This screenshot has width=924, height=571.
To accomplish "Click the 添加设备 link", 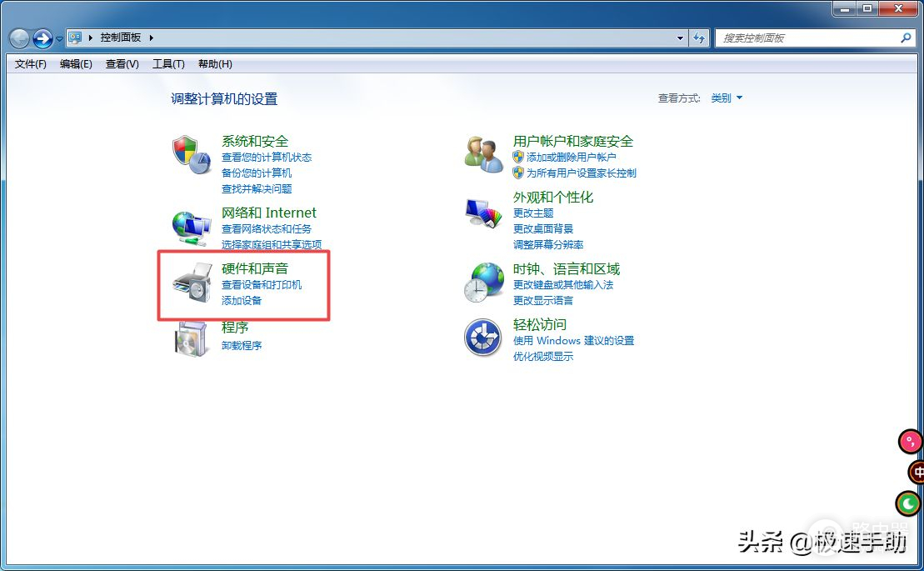I will pos(241,301).
